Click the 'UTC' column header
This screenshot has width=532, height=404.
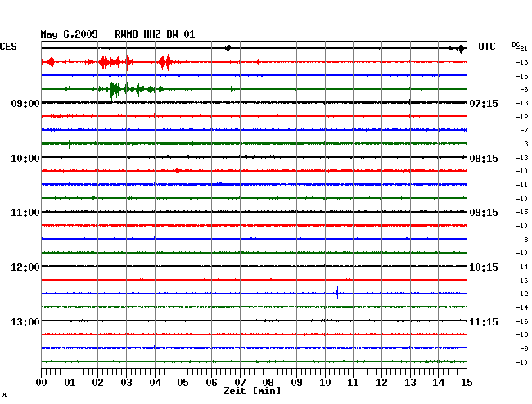pos(486,47)
